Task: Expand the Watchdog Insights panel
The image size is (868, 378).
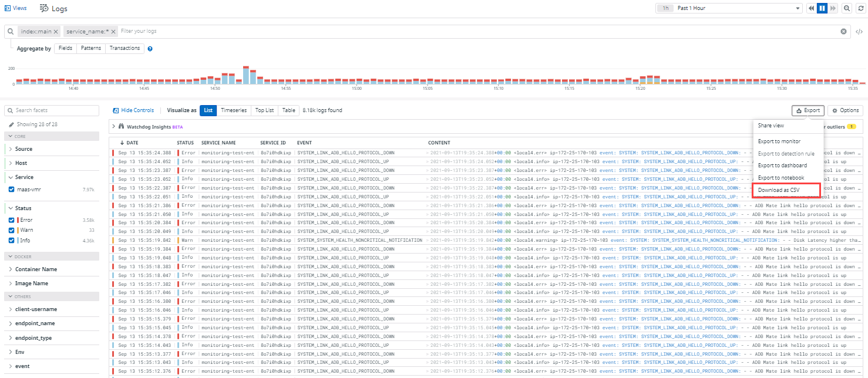Action: (x=113, y=126)
